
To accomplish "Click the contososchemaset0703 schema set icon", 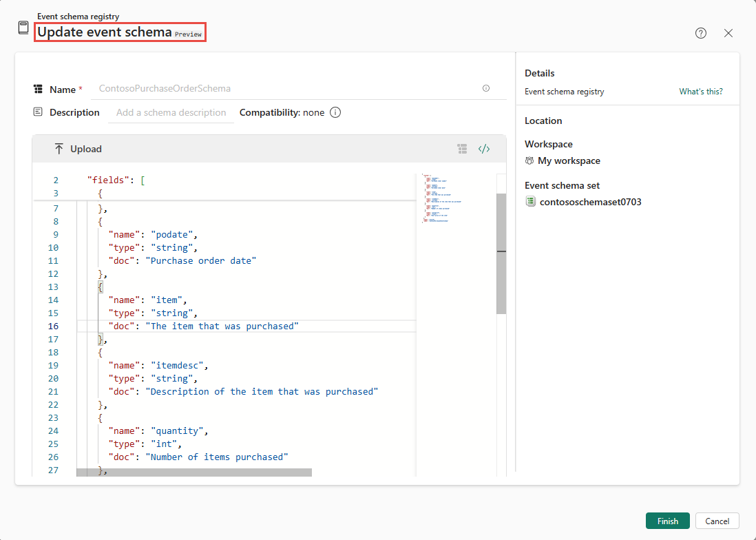I will 530,202.
